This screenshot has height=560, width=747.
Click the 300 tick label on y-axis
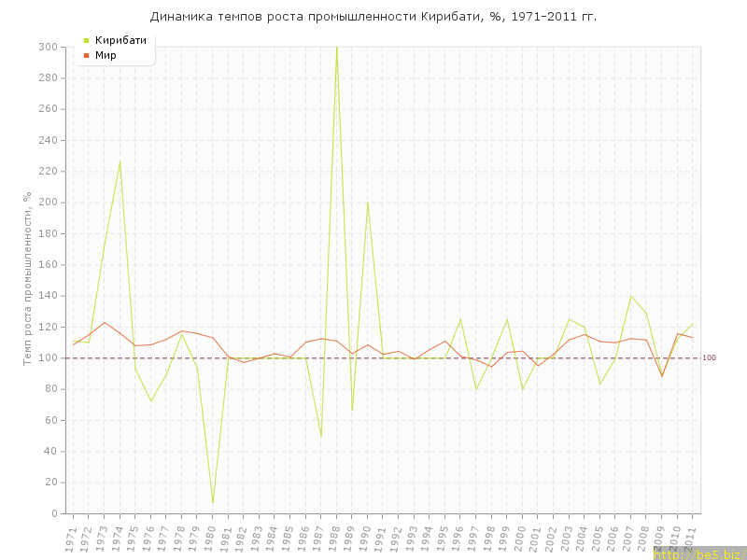48,47
